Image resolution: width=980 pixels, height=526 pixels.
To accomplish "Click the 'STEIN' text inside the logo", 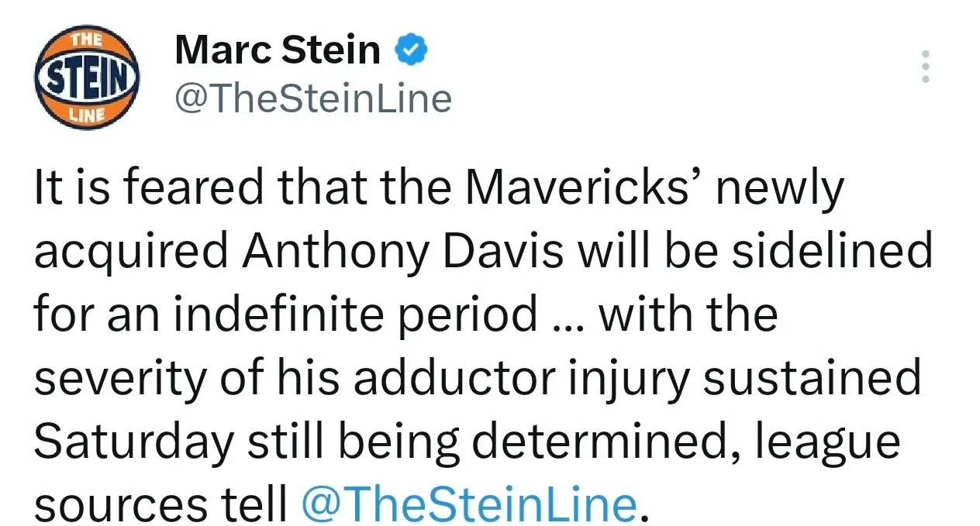I will click(87, 75).
